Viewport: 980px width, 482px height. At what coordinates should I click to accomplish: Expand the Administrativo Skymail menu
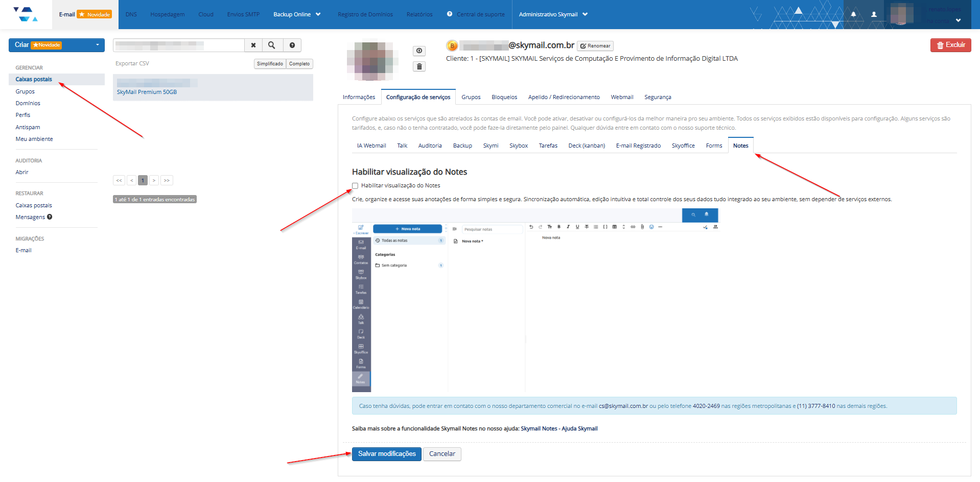[x=553, y=14]
